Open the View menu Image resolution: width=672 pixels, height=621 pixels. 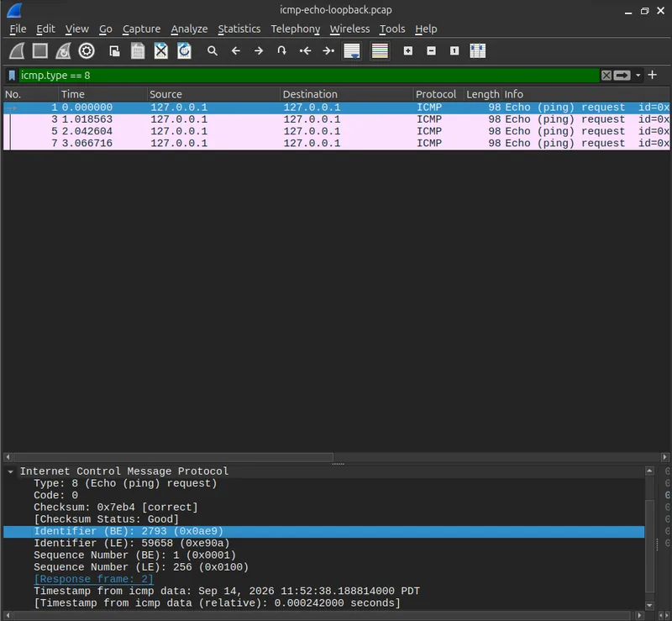76,29
